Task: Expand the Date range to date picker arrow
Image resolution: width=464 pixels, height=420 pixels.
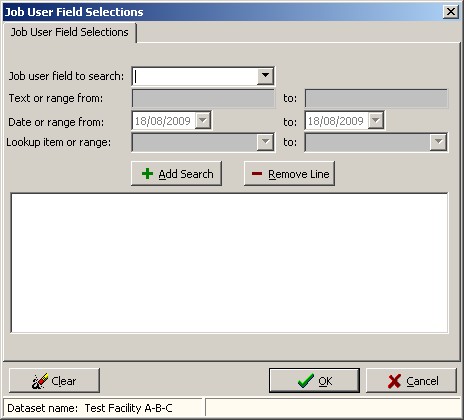Action: point(376,120)
